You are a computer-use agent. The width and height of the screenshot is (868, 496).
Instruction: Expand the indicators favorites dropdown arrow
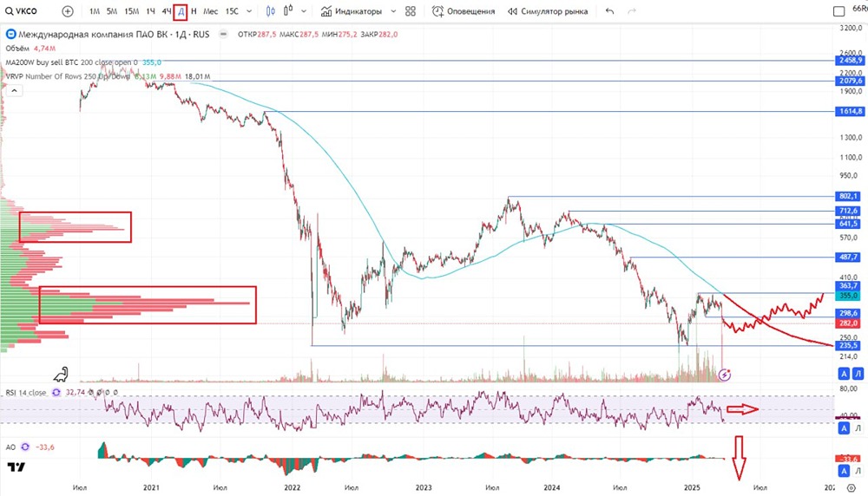(393, 11)
